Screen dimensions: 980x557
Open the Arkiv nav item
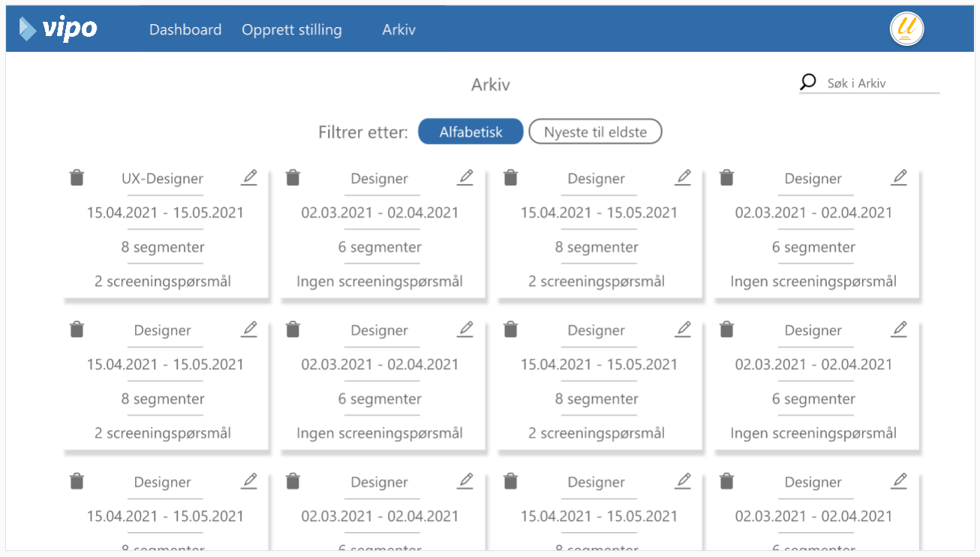(x=398, y=30)
